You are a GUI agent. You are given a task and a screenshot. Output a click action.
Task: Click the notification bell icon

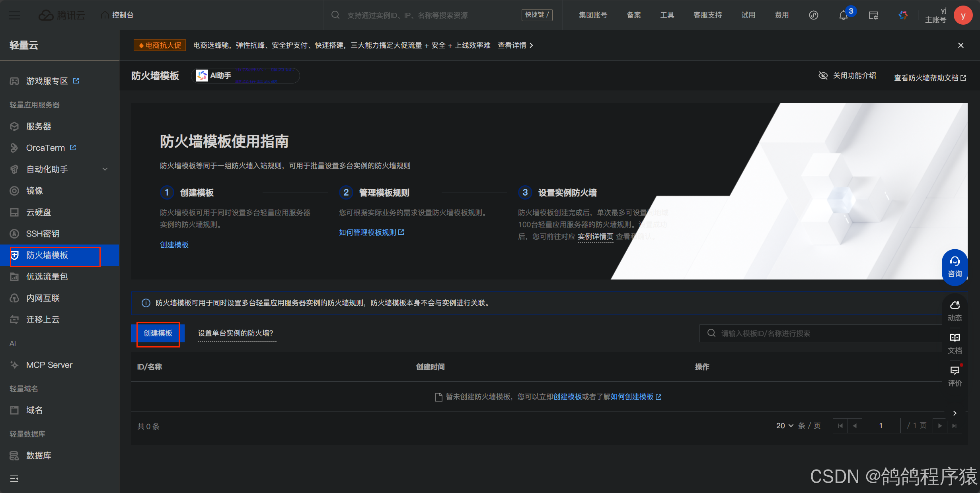(843, 16)
